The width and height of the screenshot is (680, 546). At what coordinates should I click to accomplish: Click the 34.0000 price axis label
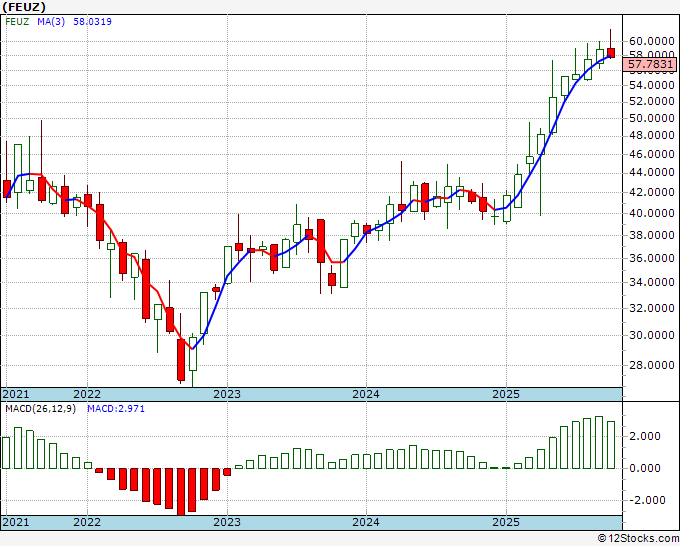pyautogui.click(x=652, y=282)
